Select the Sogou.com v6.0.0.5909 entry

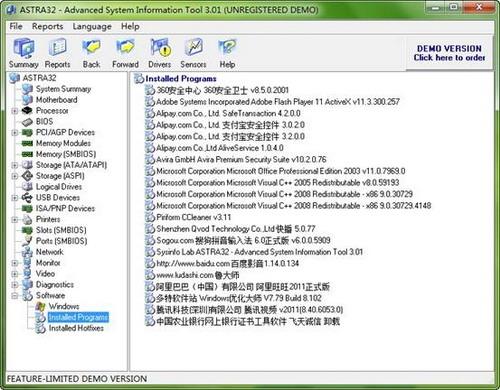[243, 240]
